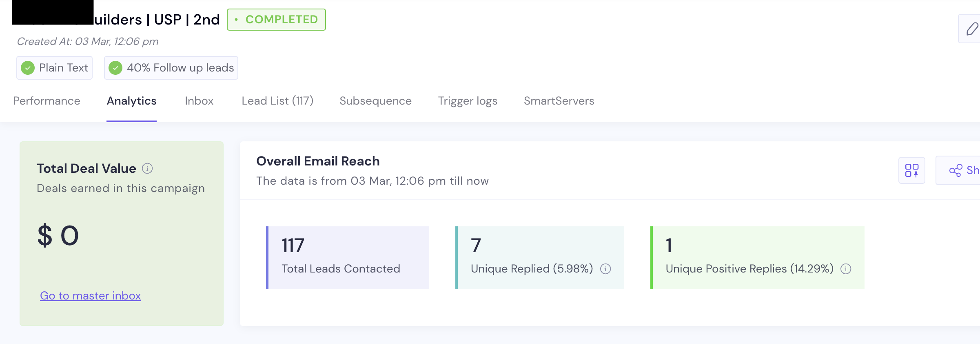Click the Unique Positive Replies card

click(757, 258)
